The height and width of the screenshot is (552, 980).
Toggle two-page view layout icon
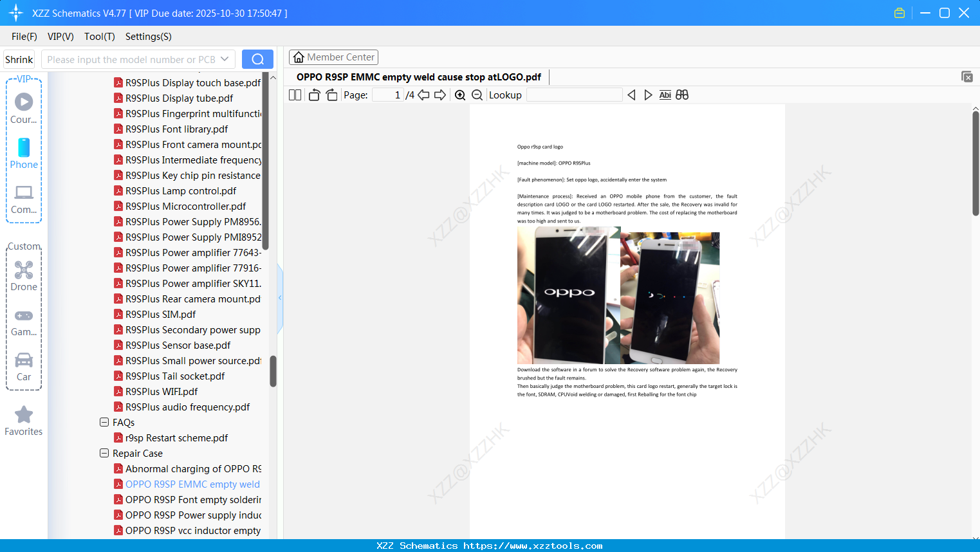click(295, 95)
